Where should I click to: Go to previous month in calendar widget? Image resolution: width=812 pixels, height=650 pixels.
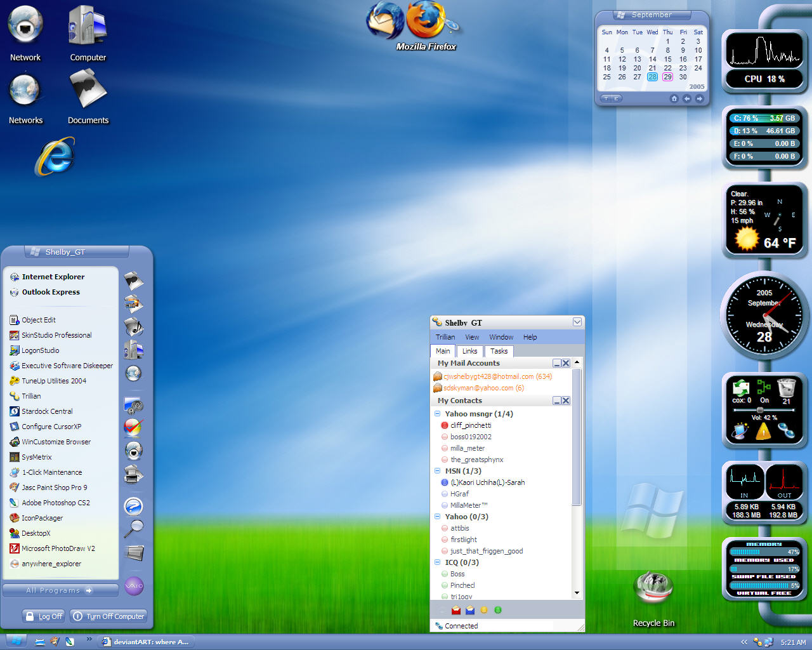coord(686,98)
